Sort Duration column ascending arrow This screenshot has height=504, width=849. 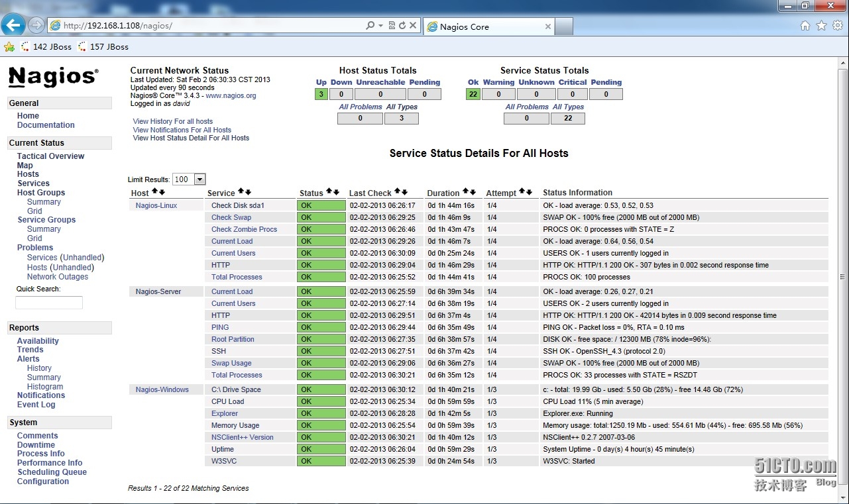465,192
